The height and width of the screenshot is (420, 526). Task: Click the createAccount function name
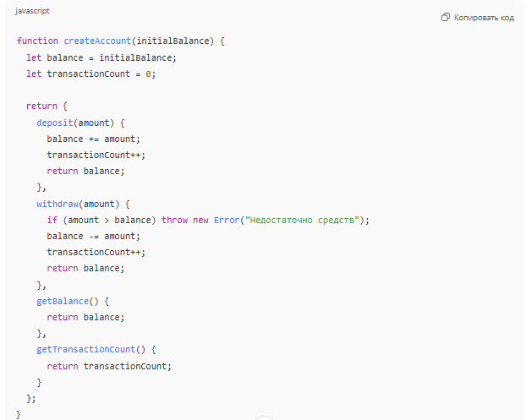[x=97, y=41]
